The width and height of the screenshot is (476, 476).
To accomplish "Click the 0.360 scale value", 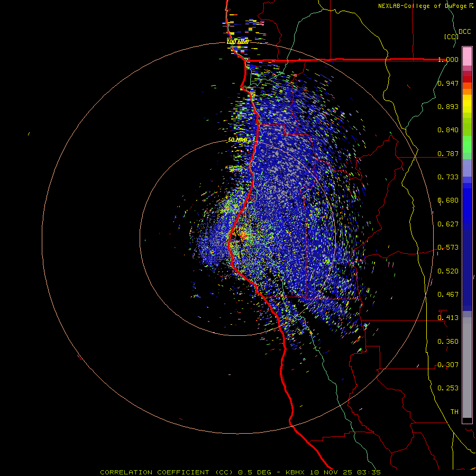I will pyautogui.click(x=448, y=342).
